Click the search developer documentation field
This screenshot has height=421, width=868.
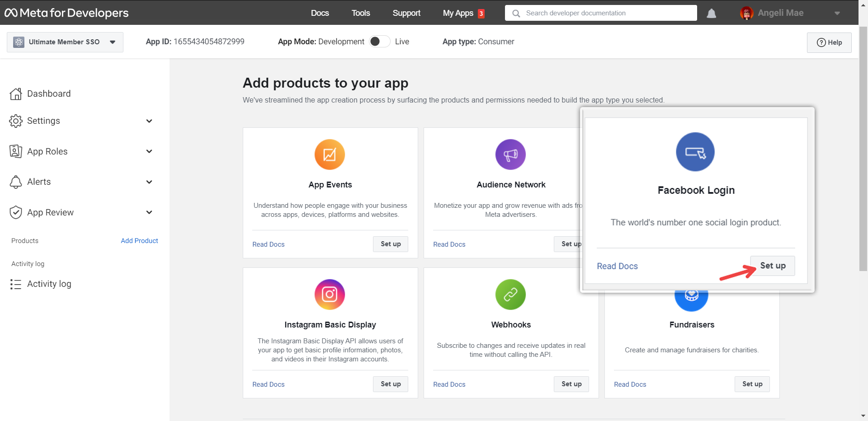click(x=600, y=13)
